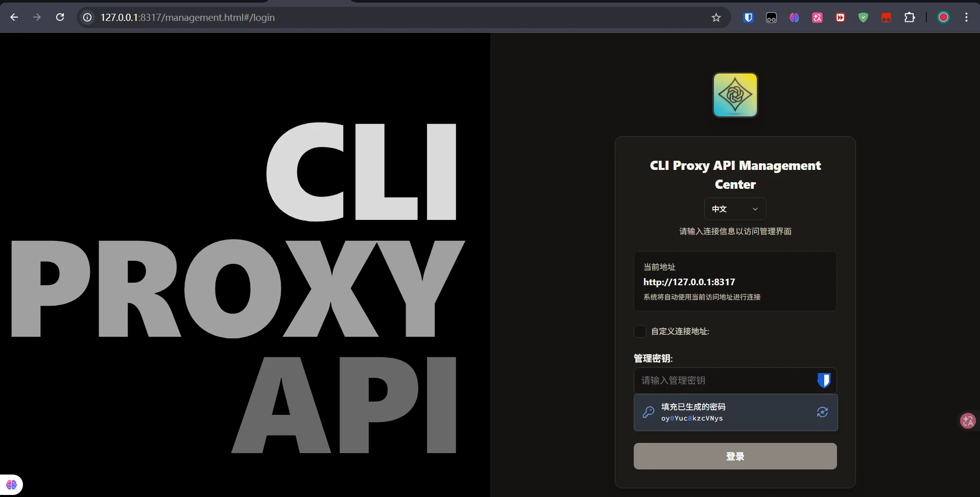Screen dimensions: 980x497
Task: Click the Bitwarden icon inside password field
Action: click(x=824, y=380)
